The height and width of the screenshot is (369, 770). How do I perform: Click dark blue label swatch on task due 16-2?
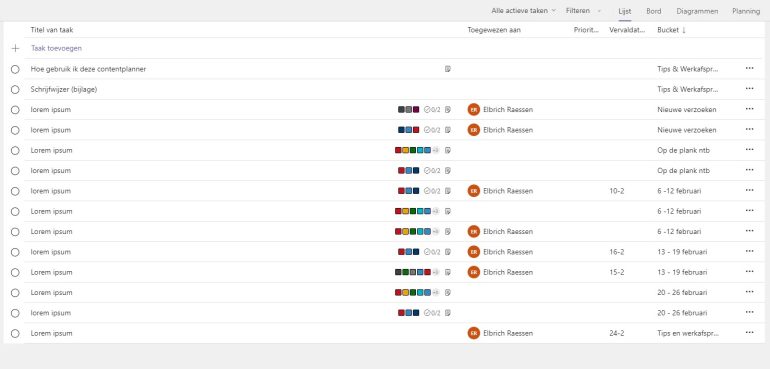pos(416,252)
